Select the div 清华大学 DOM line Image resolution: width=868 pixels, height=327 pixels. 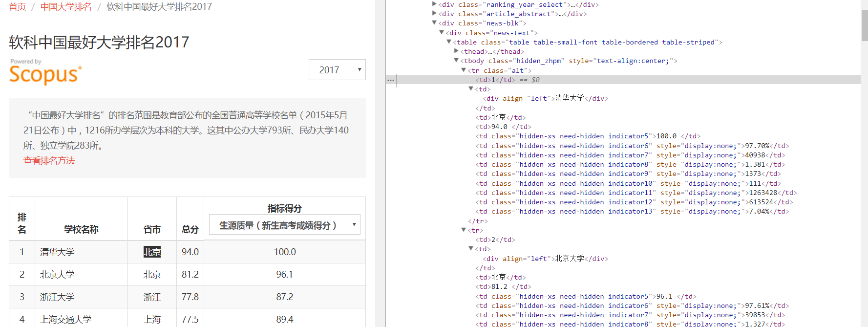click(x=545, y=98)
